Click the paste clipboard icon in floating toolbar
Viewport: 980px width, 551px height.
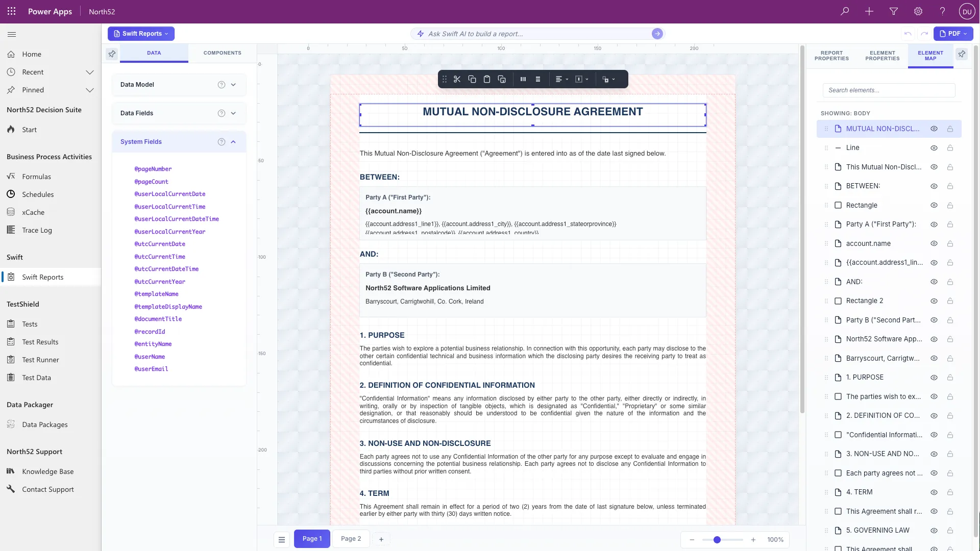pyautogui.click(x=486, y=79)
